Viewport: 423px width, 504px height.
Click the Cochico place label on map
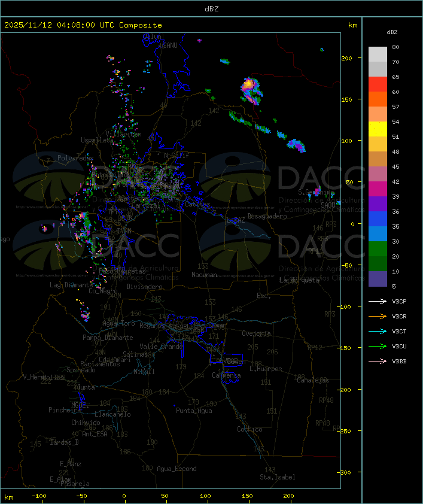pos(249,429)
